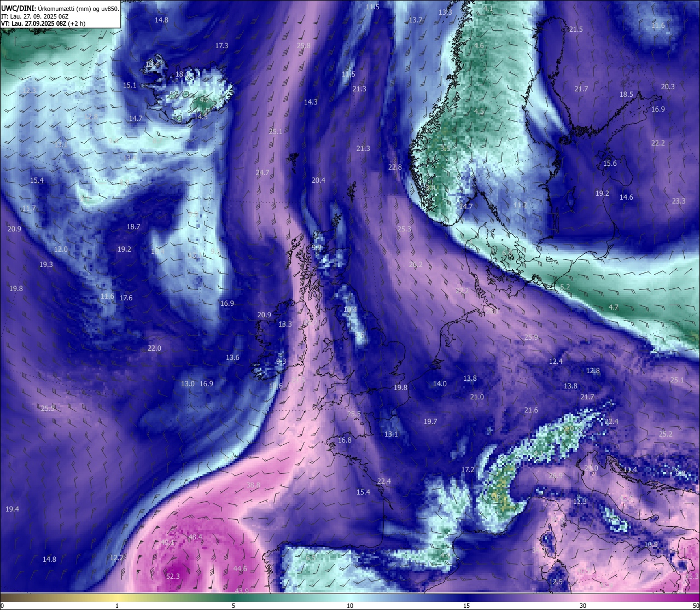Click the 38.8 value label
This screenshot has height=610, width=700.
point(253,485)
